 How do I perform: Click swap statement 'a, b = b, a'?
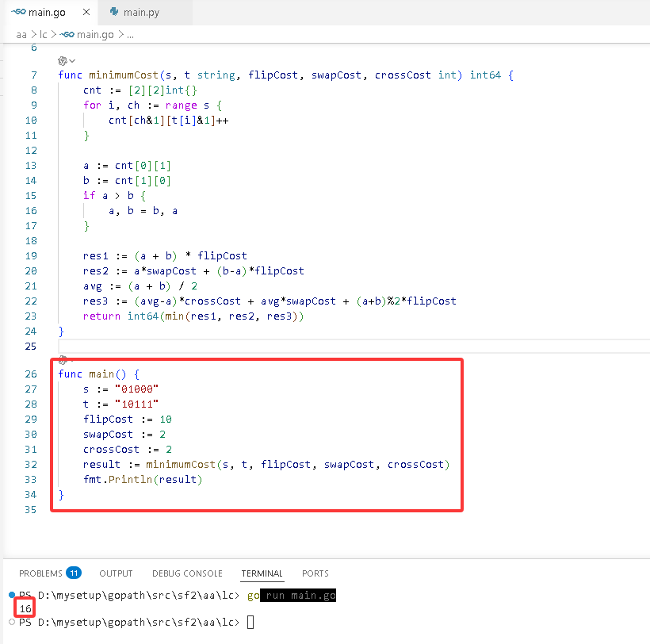(143, 211)
